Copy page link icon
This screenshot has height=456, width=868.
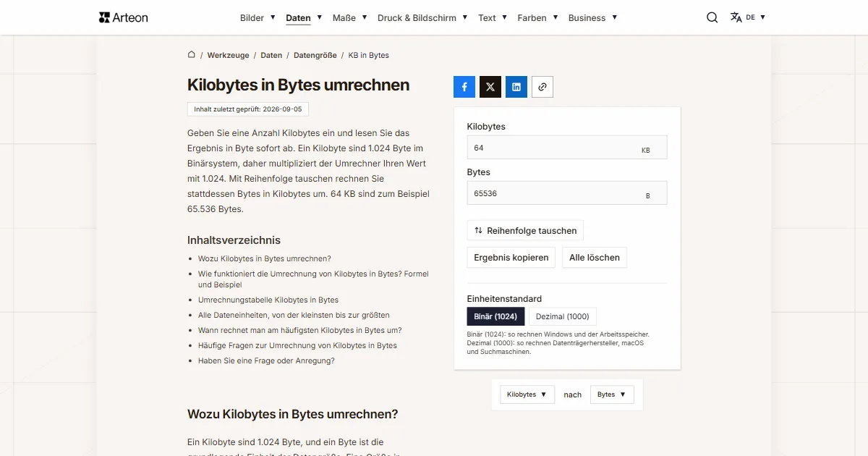pos(542,87)
